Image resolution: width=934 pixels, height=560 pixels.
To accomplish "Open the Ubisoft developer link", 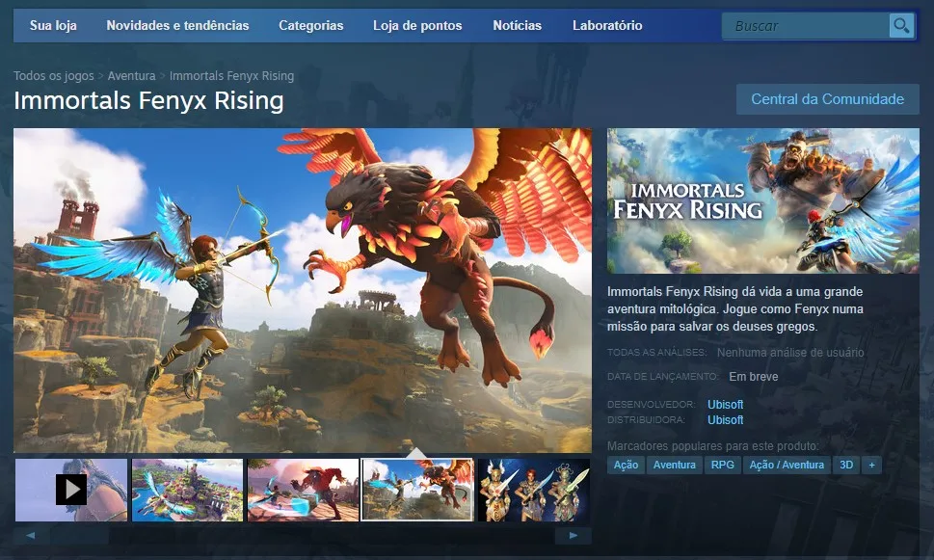I will [x=726, y=404].
